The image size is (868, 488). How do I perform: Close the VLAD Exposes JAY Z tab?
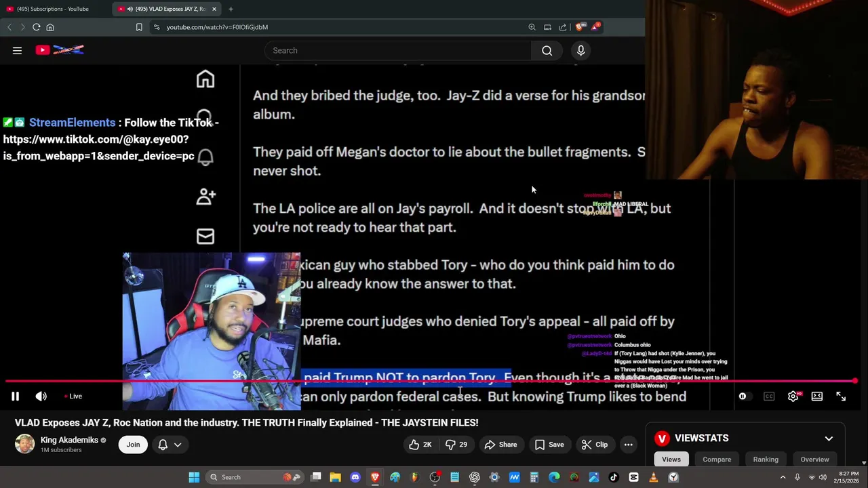214,9
